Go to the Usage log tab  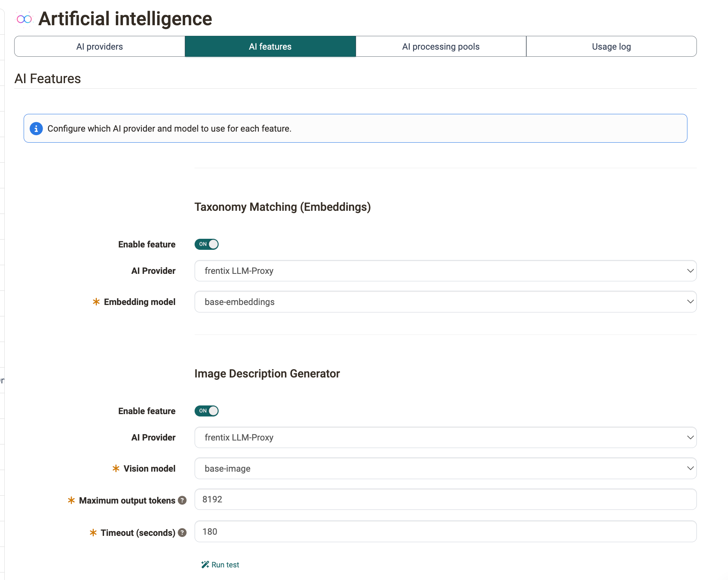click(611, 46)
